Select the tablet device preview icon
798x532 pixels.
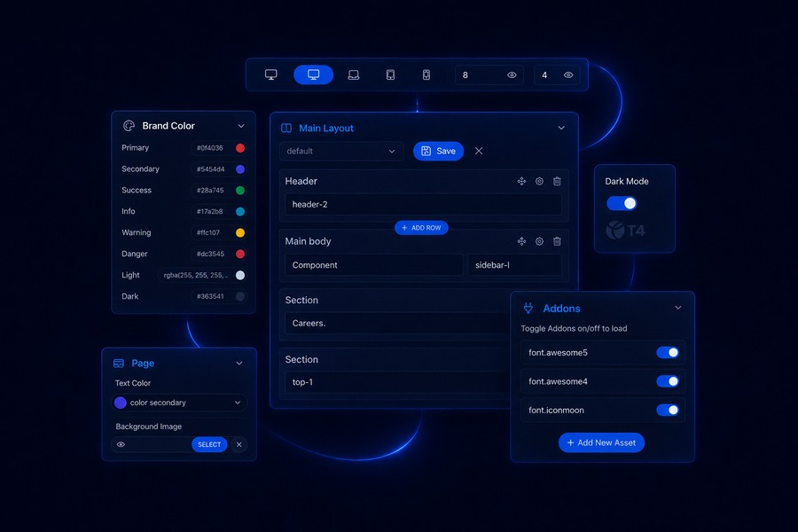coord(390,74)
